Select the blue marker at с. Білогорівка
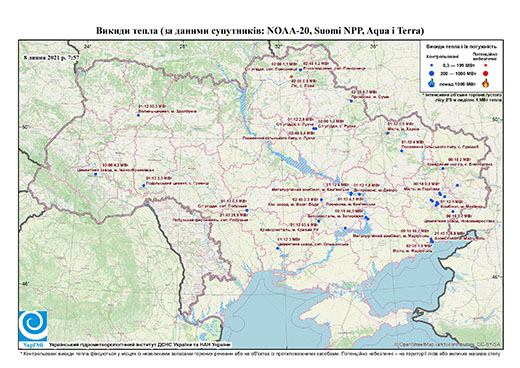This screenshot has width=520, height=368. pyautogui.click(x=443, y=169)
